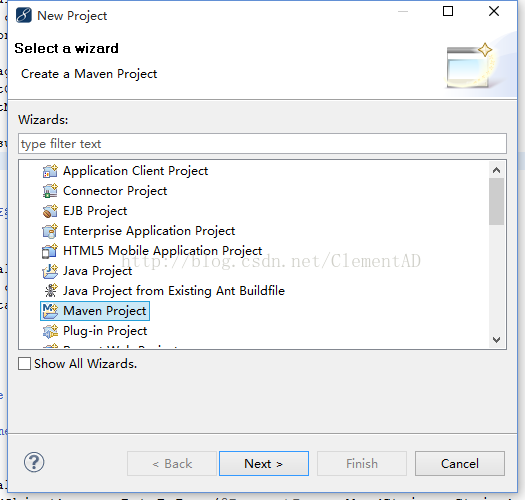Click the Next button
The width and height of the screenshot is (525, 500).
(x=264, y=463)
